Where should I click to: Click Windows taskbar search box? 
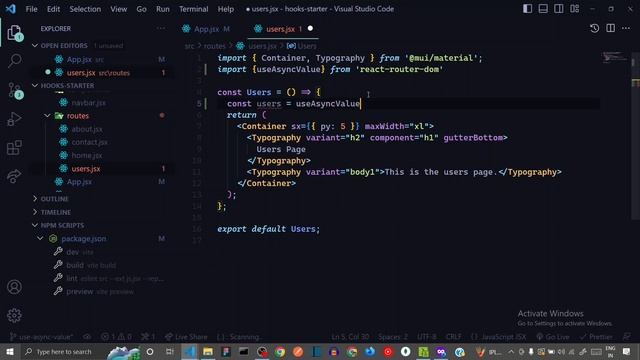(63, 351)
